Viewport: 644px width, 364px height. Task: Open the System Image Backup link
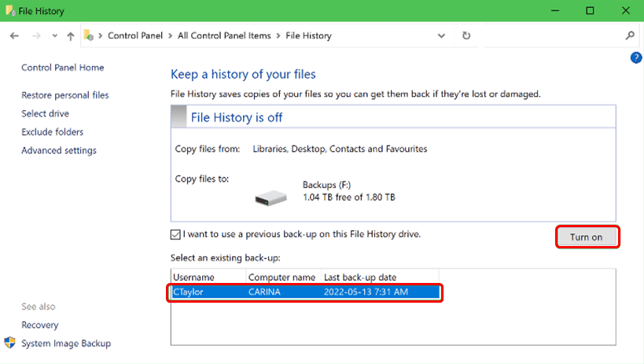[66, 343]
